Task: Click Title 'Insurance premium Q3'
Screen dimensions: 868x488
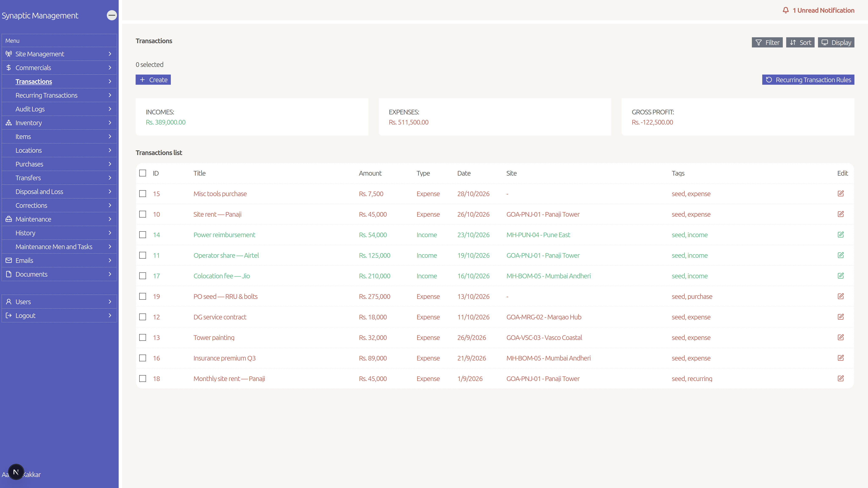Action: pyautogui.click(x=224, y=358)
